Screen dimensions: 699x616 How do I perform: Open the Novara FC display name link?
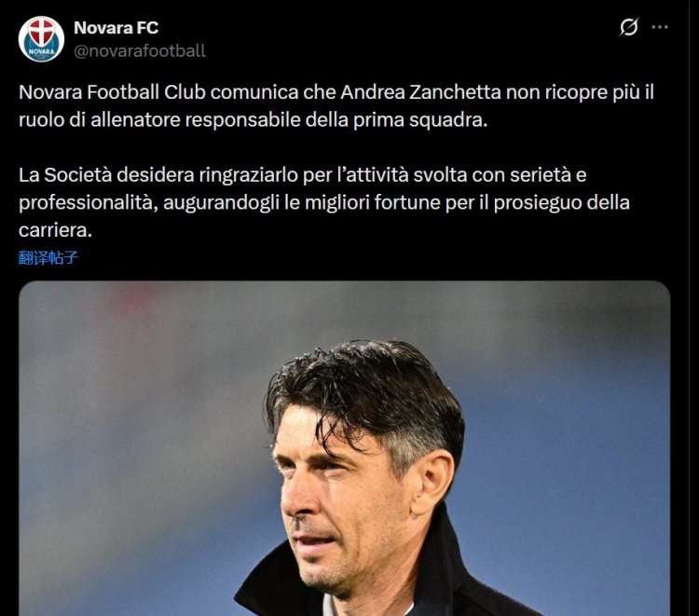coord(116,28)
